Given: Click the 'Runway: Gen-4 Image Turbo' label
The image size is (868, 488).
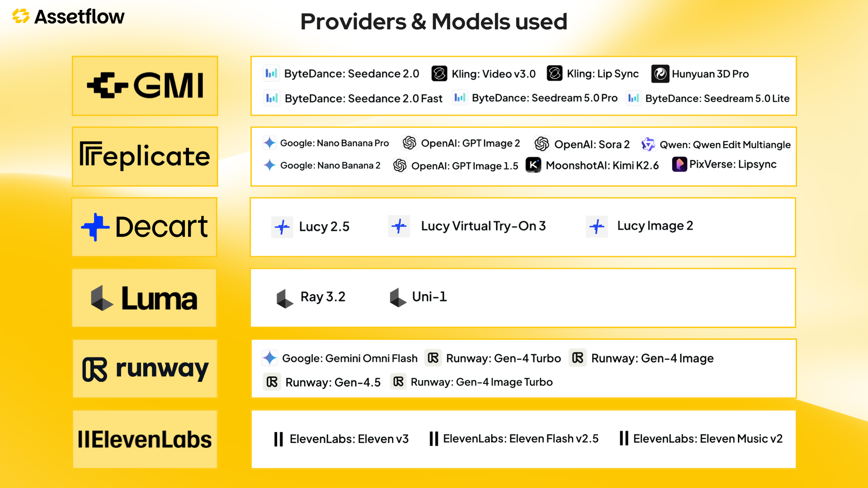Looking at the screenshot, I should click(x=482, y=382).
